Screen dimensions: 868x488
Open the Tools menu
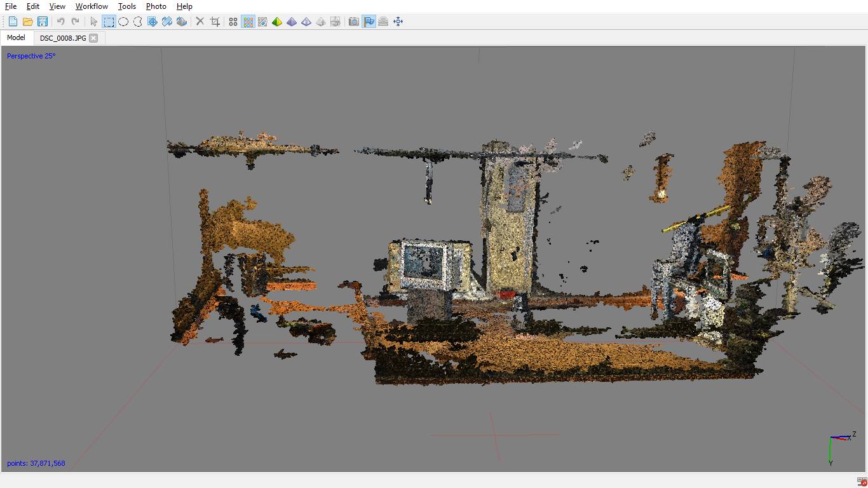tap(127, 6)
